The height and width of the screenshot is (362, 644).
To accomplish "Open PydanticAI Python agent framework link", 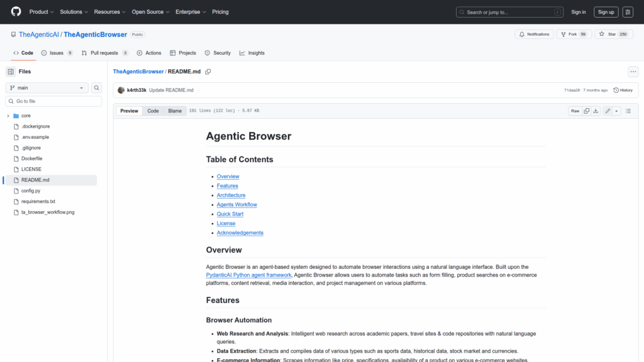I will [248, 275].
